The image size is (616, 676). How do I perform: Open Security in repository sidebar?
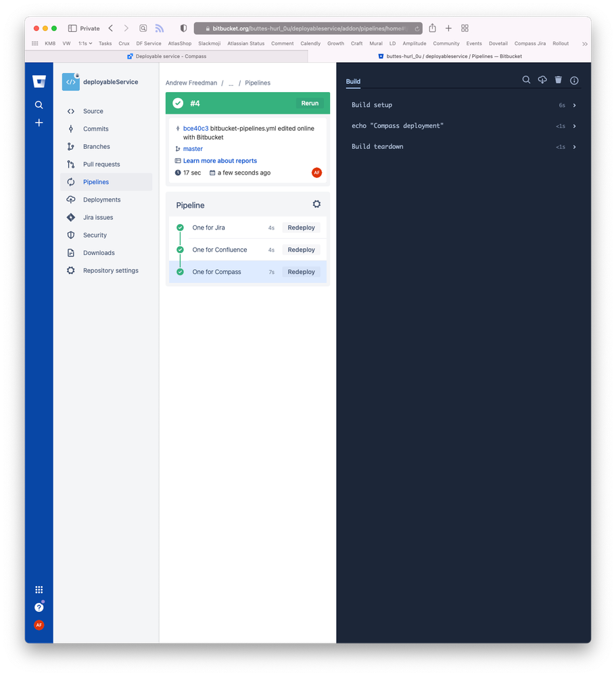click(106, 235)
